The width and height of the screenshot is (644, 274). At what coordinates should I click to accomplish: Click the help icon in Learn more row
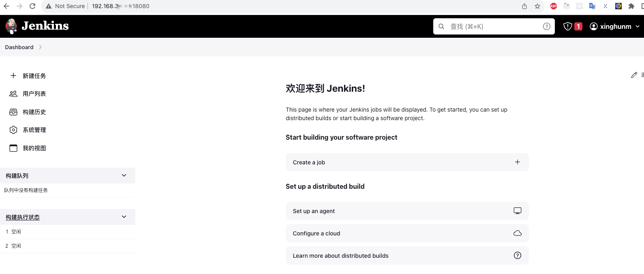coord(518,255)
